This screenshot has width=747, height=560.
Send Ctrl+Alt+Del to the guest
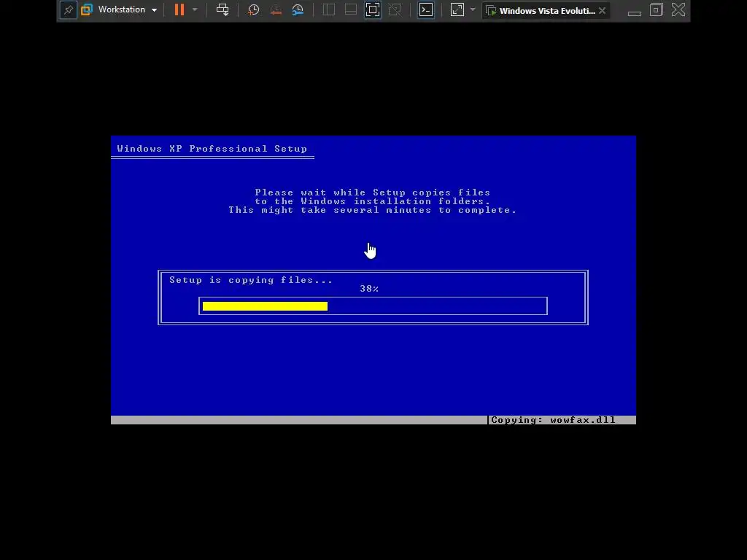pos(222,9)
